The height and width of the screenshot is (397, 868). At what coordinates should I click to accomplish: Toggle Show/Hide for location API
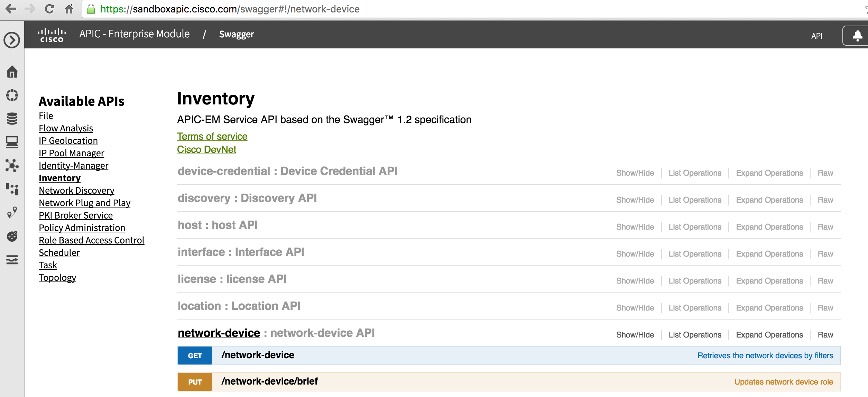click(635, 308)
